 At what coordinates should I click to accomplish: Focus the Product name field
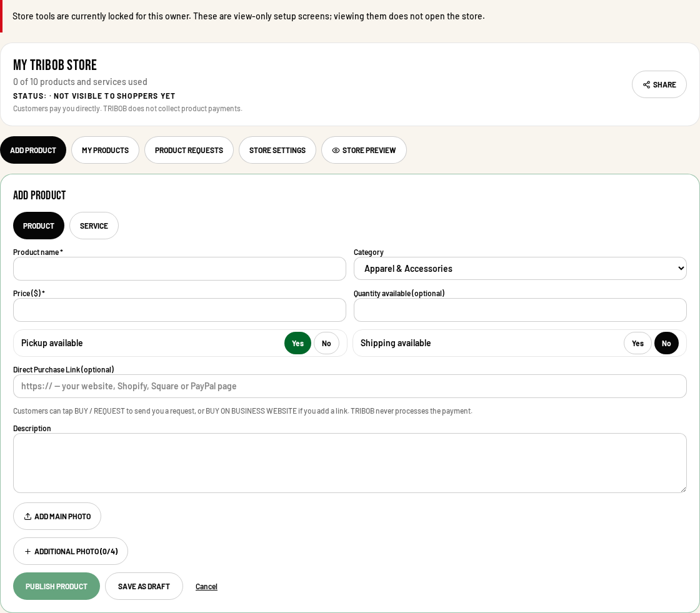(x=179, y=269)
